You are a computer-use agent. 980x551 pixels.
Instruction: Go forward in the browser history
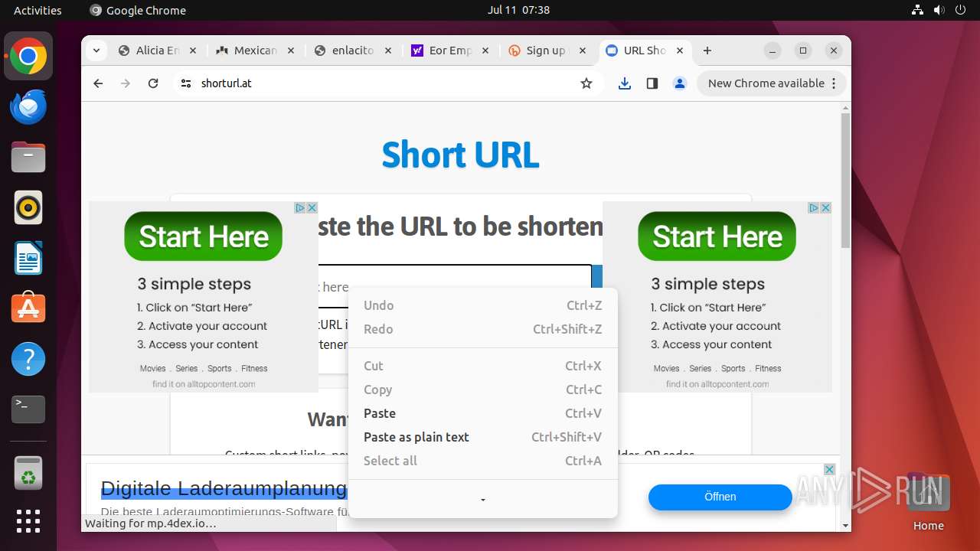pyautogui.click(x=126, y=83)
